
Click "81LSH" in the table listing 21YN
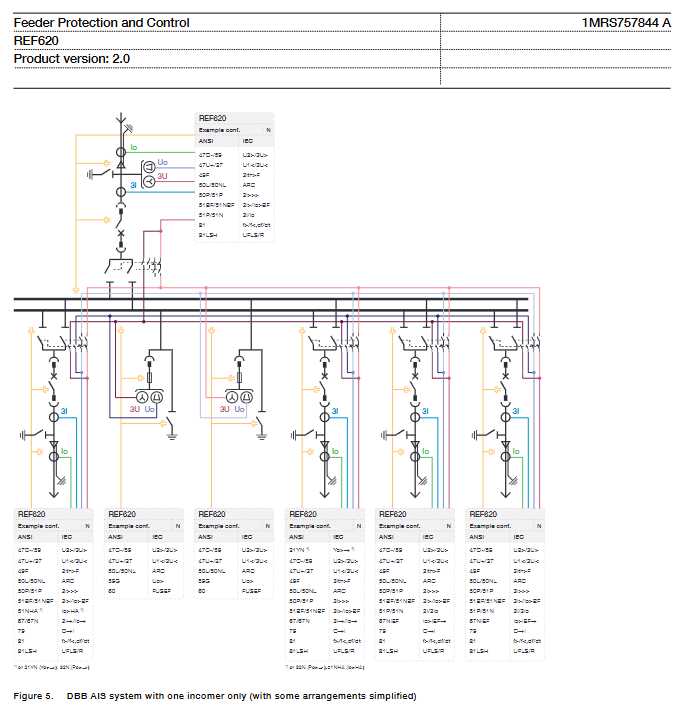click(299, 651)
